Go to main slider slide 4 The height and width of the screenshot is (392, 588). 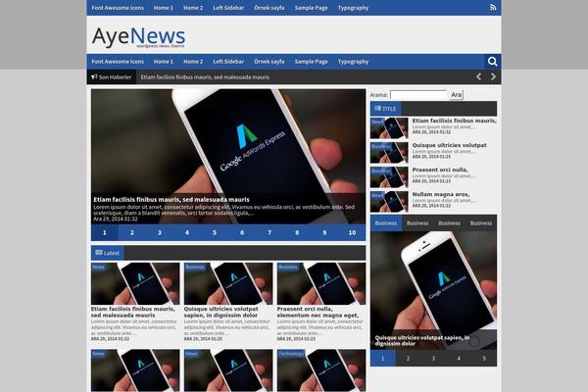tap(187, 232)
